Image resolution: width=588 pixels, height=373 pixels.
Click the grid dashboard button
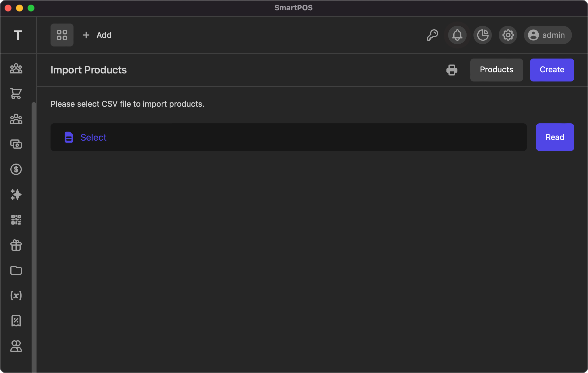[x=62, y=35]
